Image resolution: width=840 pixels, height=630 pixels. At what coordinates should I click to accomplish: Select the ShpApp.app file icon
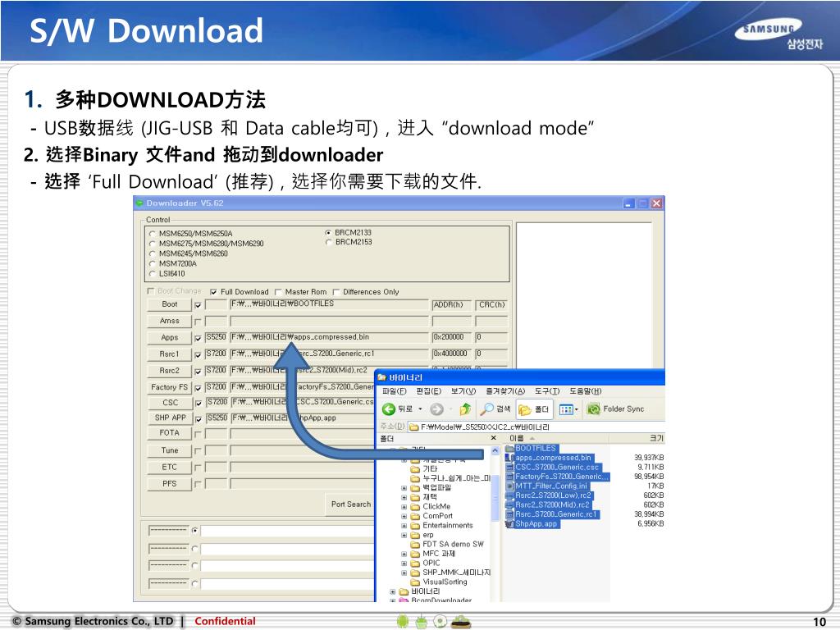tap(509, 524)
